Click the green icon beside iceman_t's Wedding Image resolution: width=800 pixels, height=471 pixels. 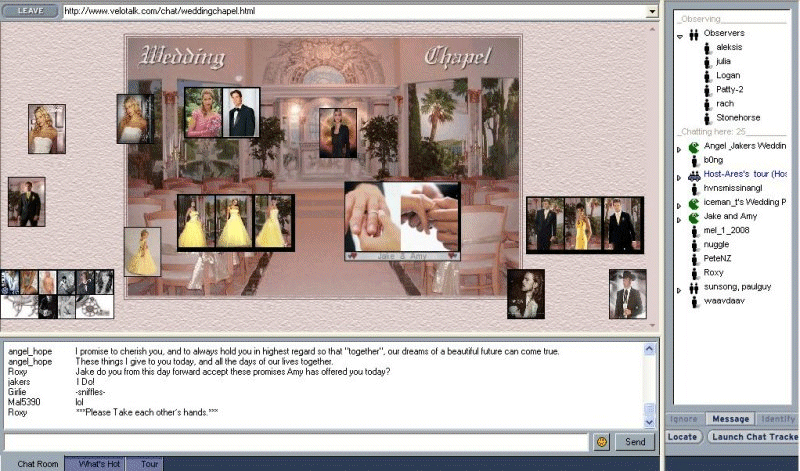(693, 202)
